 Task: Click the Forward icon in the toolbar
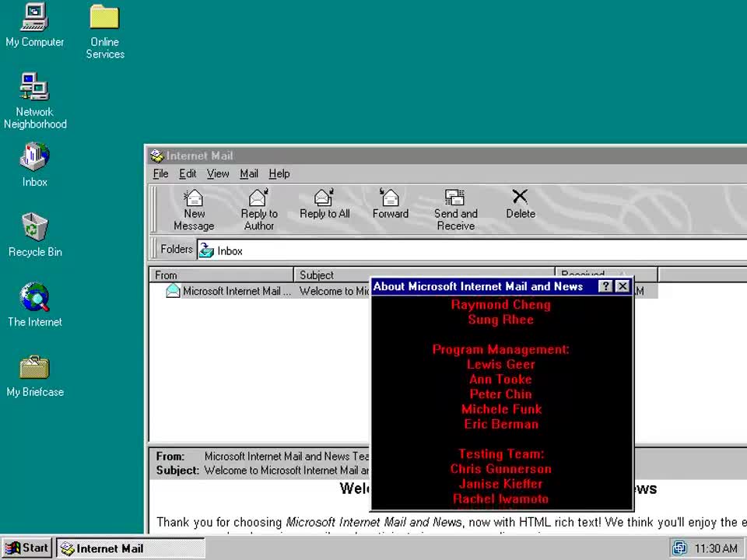(390, 202)
